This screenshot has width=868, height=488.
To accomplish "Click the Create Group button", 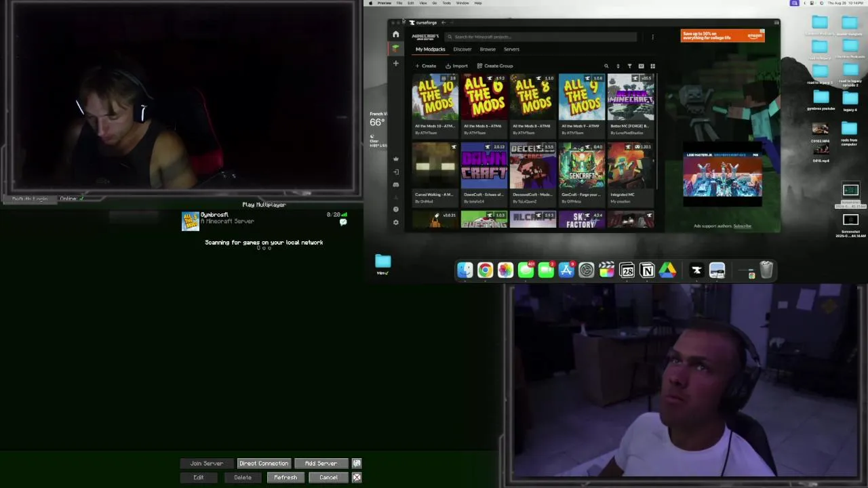I will click(495, 66).
